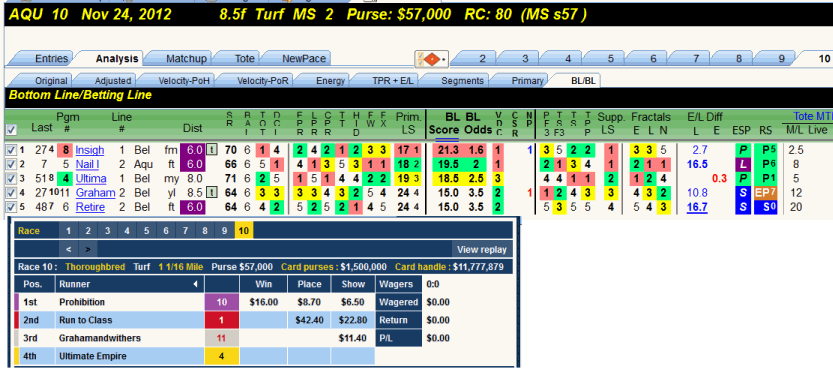Screen dimensions: 833x372
Task: Click the RS 'P1' badge for Ultima
Action: pyautogui.click(x=766, y=179)
